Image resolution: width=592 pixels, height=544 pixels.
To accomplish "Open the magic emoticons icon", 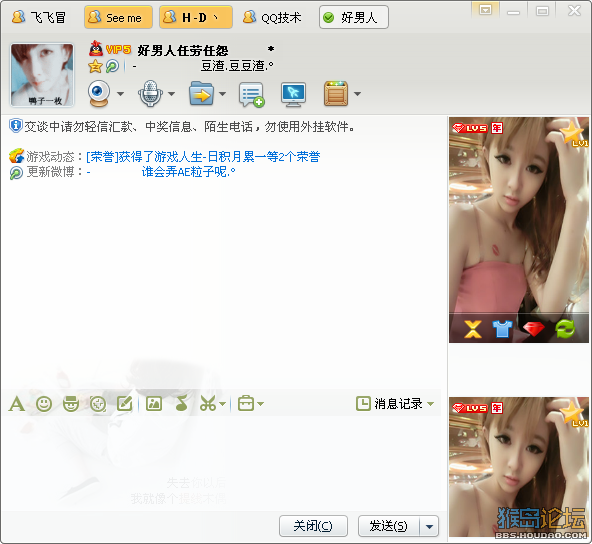I will [x=71, y=404].
